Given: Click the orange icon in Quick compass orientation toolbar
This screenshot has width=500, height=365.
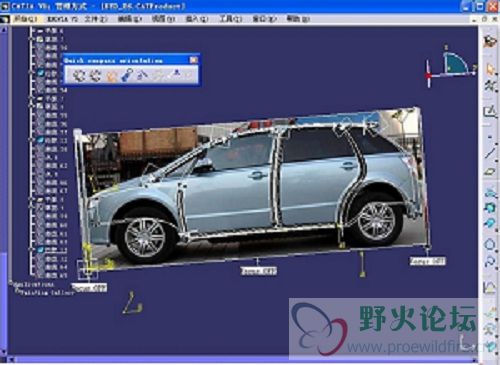Looking at the screenshot, I should (x=111, y=76).
